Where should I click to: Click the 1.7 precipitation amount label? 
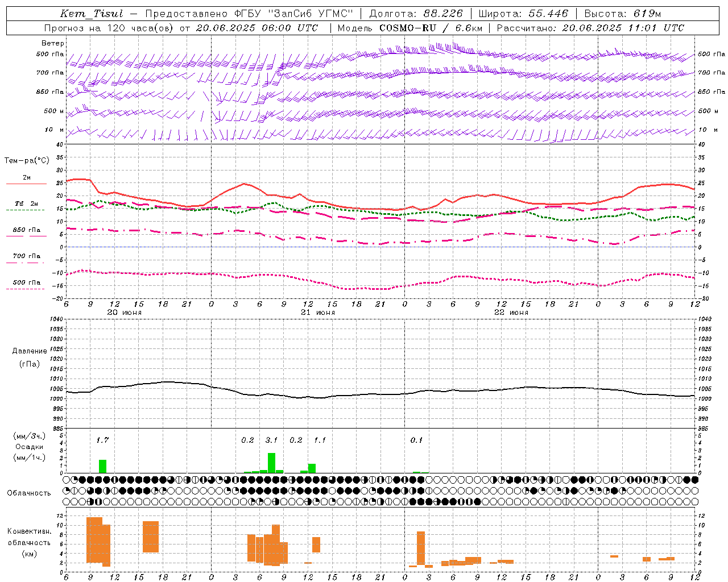(x=102, y=440)
